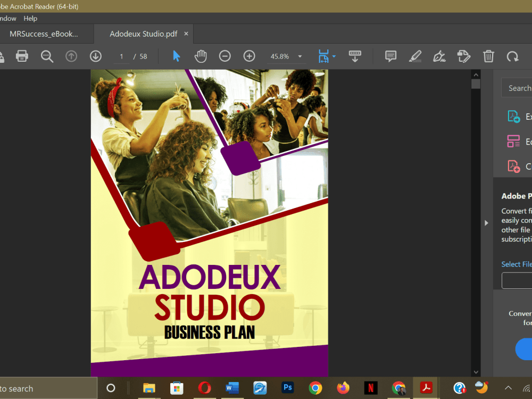Click the page number input field
This screenshot has width=532, height=399.
click(121, 56)
